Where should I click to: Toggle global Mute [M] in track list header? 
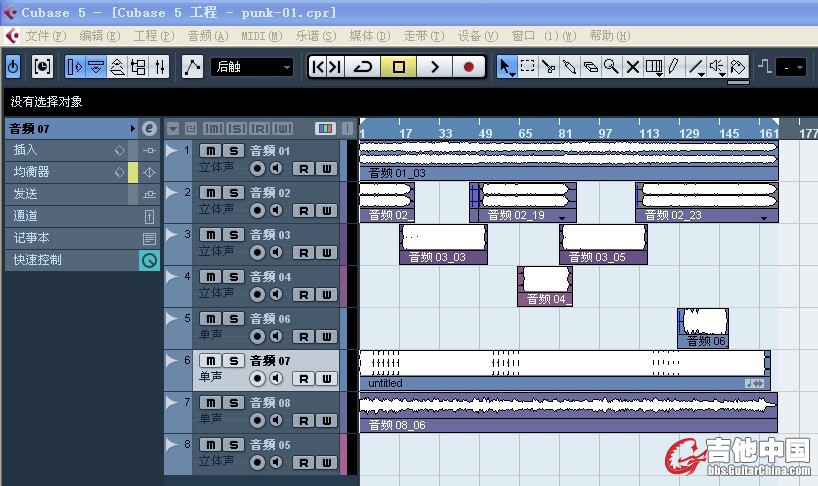(213, 128)
